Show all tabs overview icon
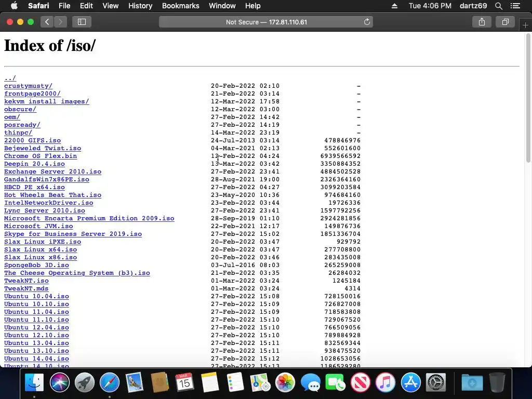The image size is (532, 399). [505, 22]
